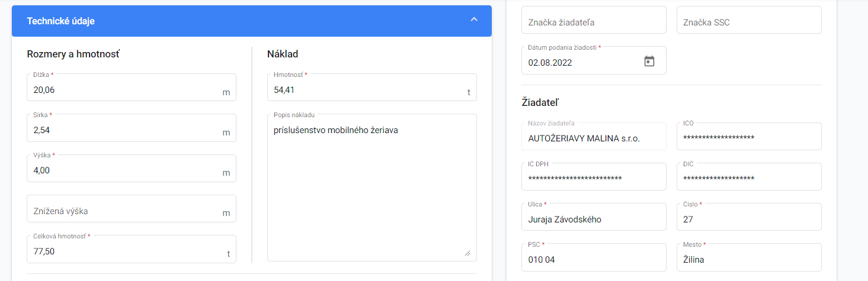Edit the Dátum podania žiadosti field

coord(594,60)
